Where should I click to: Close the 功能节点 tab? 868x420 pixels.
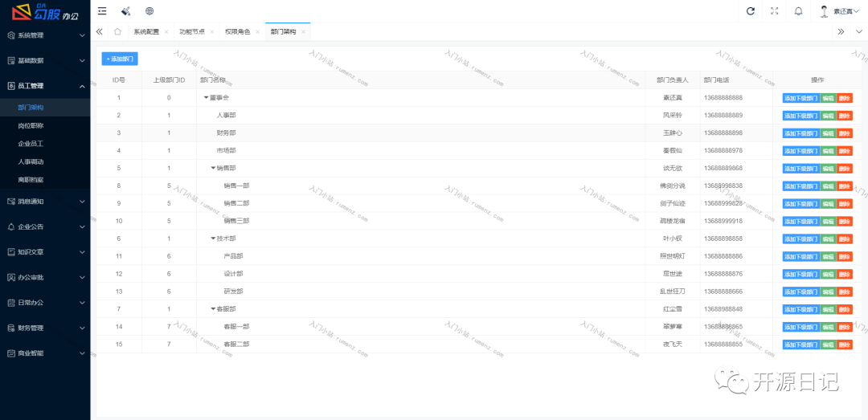(211, 32)
